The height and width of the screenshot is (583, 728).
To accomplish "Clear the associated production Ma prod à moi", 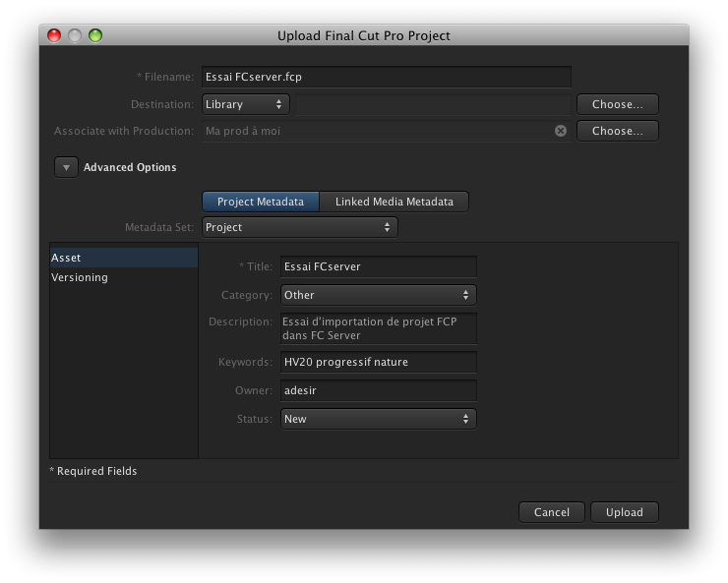I will [x=561, y=131].
